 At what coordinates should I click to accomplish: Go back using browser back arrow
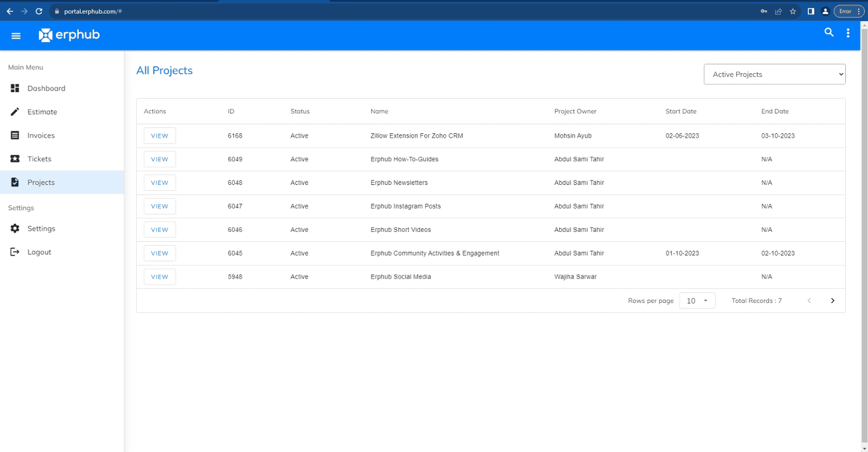(10, 11)
